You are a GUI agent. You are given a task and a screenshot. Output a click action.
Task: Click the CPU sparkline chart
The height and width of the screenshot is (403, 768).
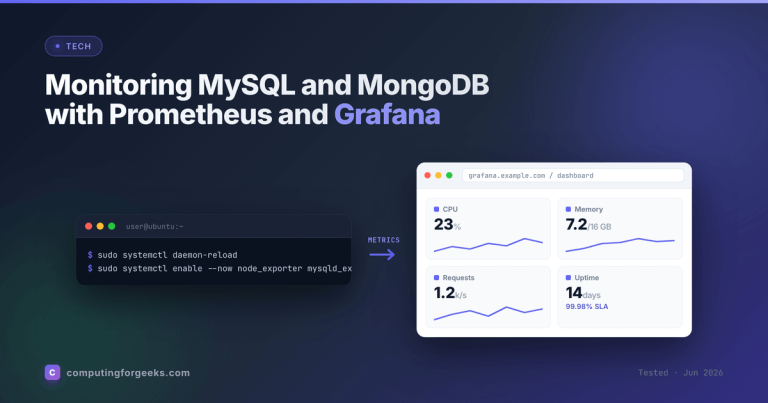pyautogui.click(x=488, y=245)
